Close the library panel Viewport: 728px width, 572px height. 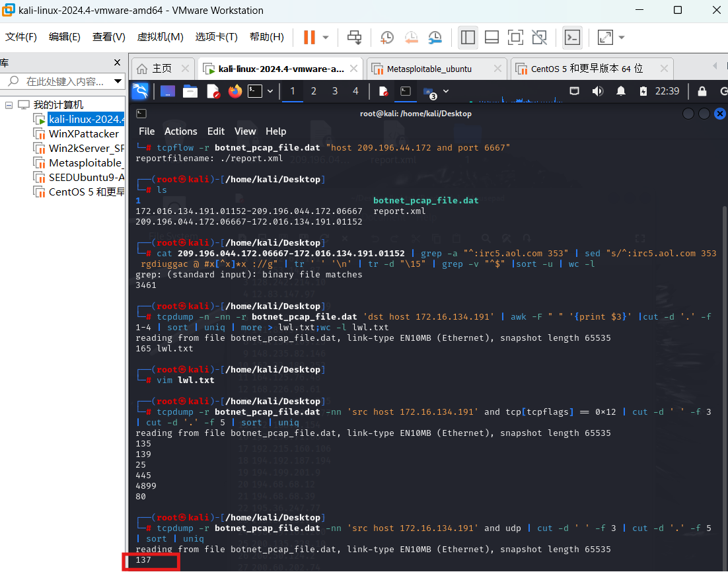pyautogui.click(x=117, y=62)
